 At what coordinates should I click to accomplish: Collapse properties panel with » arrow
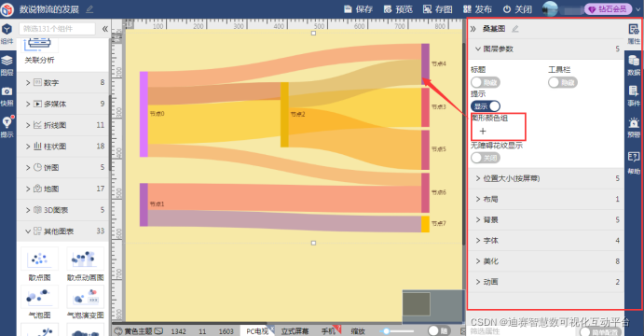pos(473,29)
